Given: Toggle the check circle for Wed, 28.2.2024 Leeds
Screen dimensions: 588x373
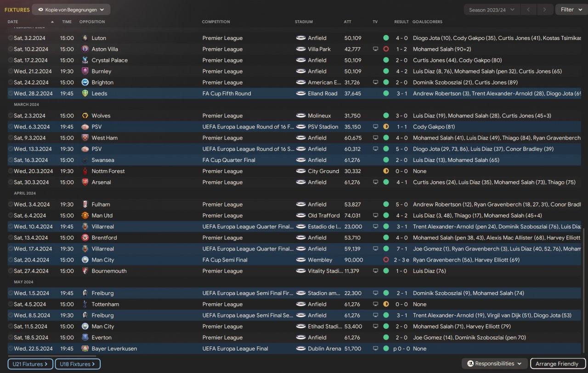Looking at the screenshot, I should [11, 94].
